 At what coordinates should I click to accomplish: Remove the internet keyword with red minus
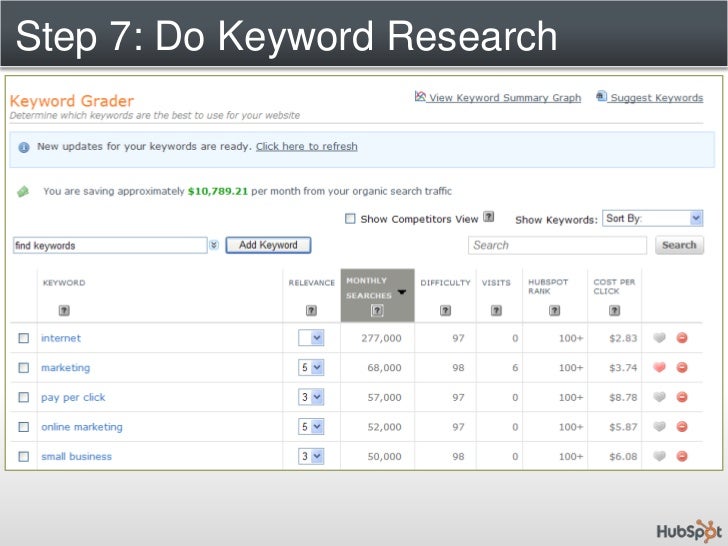[x=682, y=338]
